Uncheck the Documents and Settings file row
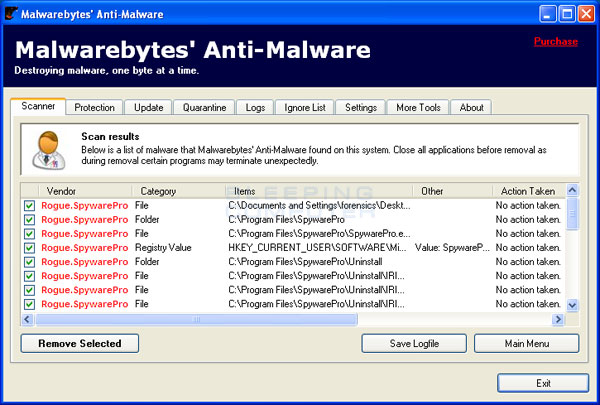Screen dimensions: 600x405 tap(29, 206)
